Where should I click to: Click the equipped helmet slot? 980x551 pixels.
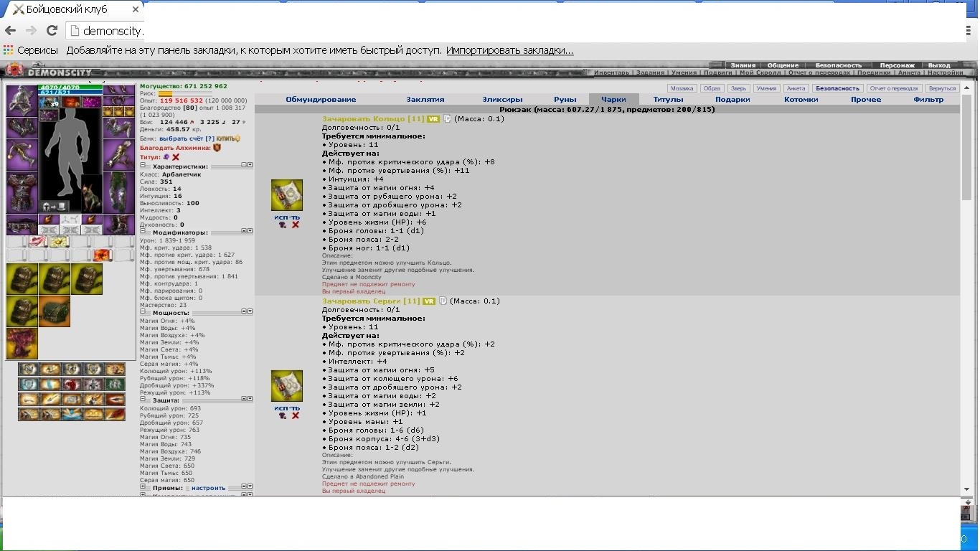pyautogui.click(x=22, y=100)
